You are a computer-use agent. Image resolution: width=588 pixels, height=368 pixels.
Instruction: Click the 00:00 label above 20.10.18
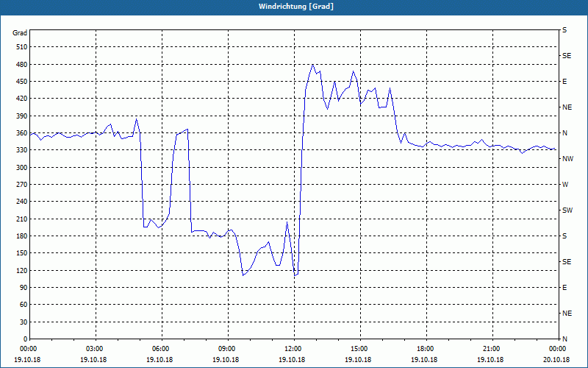tap(558, 349)
